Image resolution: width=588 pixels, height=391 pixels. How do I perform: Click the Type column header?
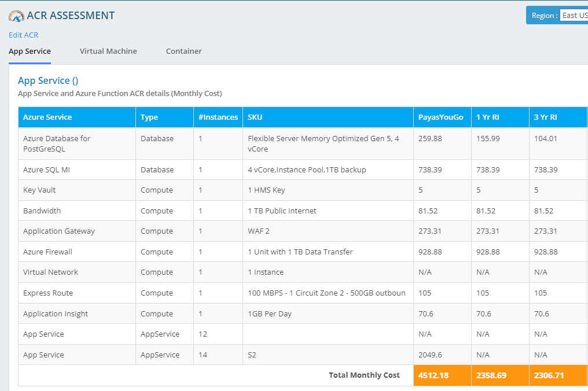[164, 117]
